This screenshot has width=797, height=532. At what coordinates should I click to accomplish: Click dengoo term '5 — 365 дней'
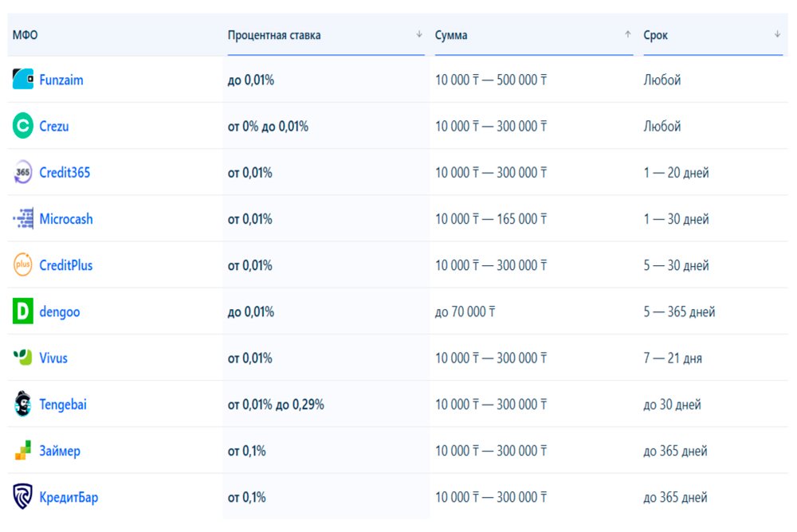pos(679,311)
